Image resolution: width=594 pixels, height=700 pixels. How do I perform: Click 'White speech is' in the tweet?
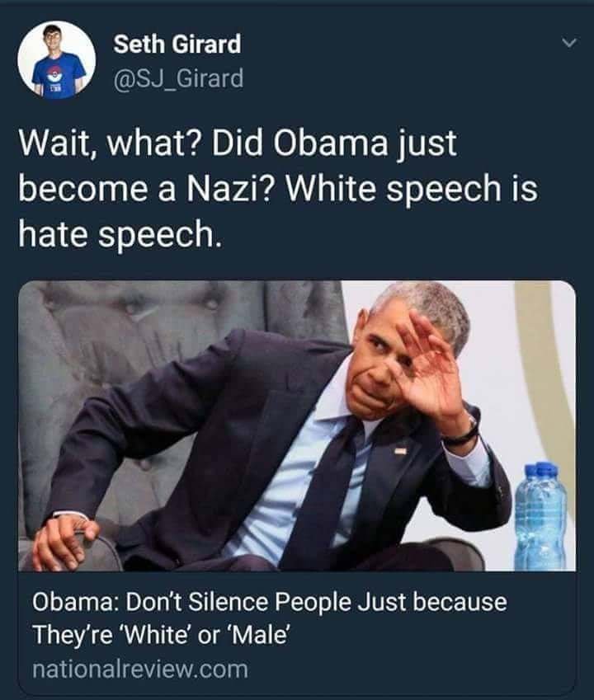[x=412, y=188]
